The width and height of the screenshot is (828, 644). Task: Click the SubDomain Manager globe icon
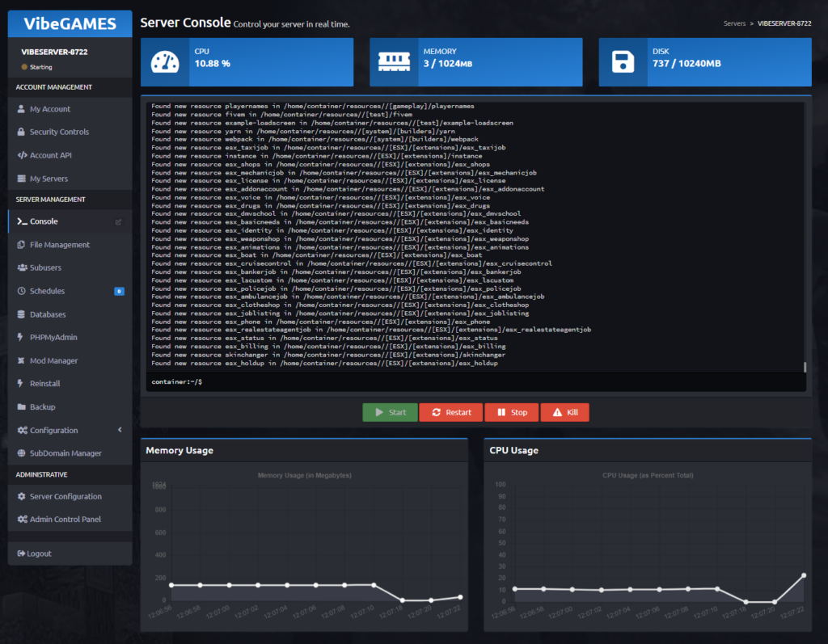pos(21,453)
